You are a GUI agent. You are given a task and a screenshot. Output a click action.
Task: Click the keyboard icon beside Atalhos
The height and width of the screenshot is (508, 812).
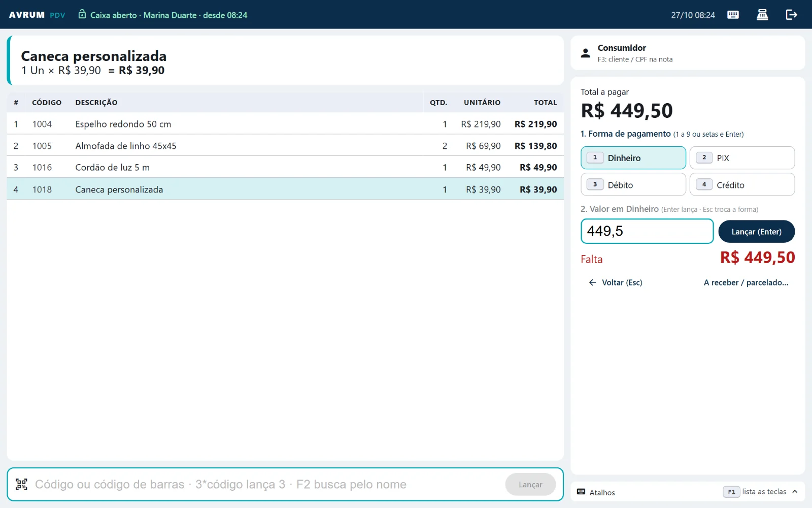581,492
